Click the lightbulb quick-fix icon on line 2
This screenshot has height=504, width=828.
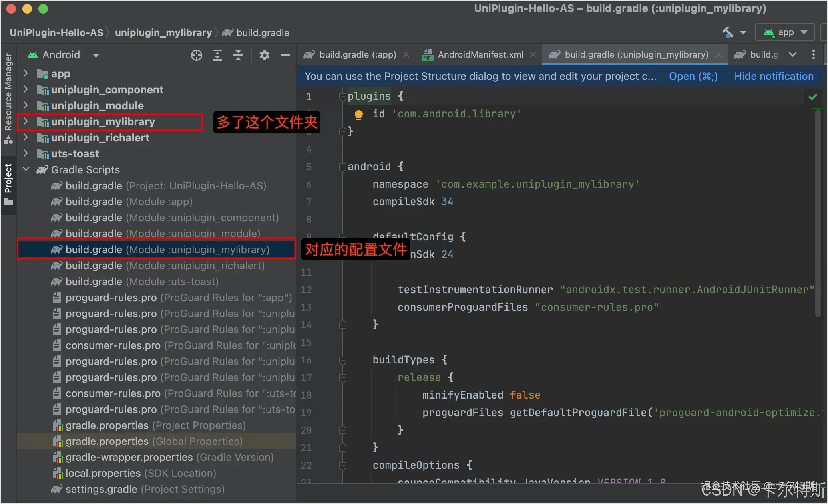click(358, 115)
